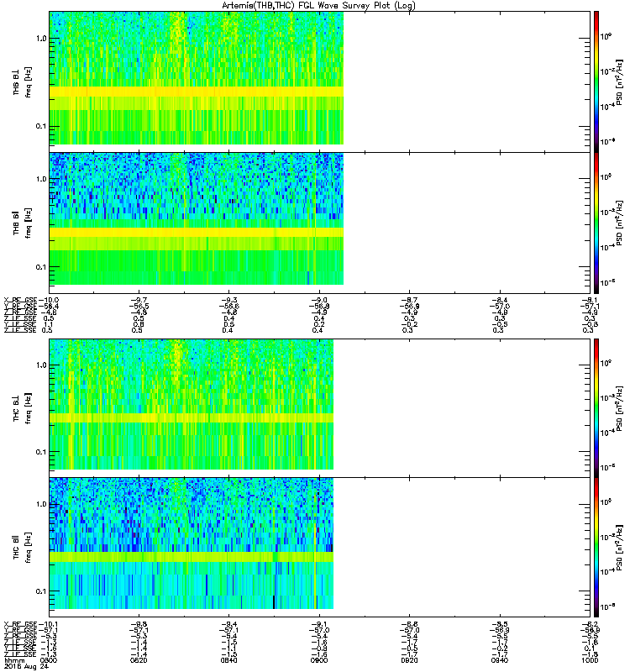Click the THC B-perpendicular spectrogram panel
This screenshot has width=630, height=672.
coord(320,408)
